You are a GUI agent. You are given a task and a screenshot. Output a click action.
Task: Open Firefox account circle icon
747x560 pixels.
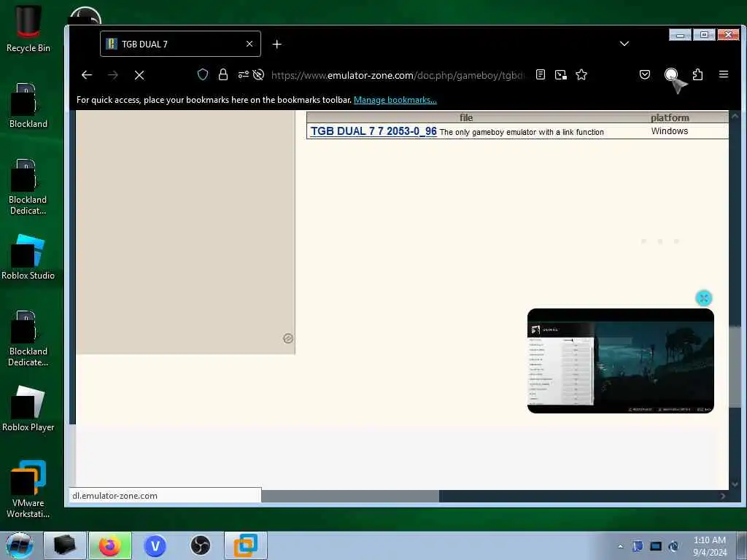pos(671,74)
